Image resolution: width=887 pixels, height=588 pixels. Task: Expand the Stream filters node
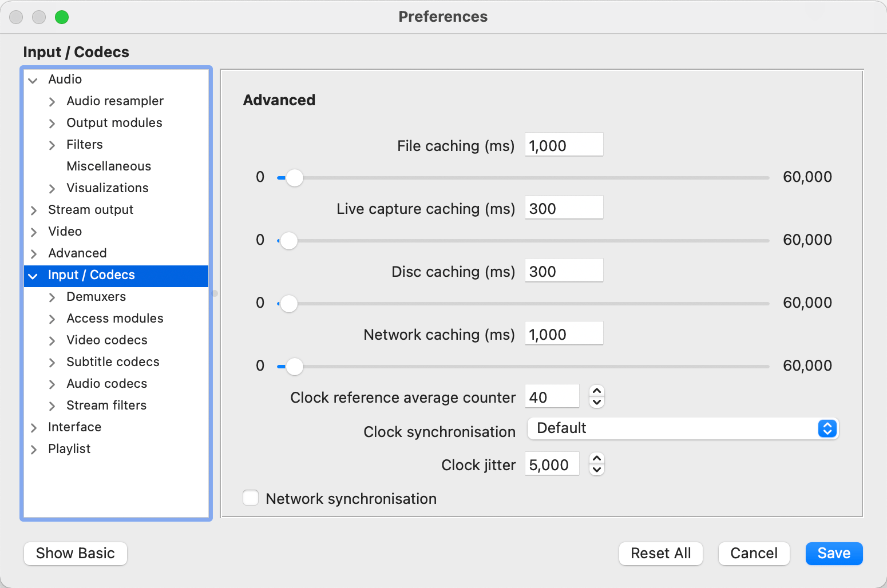tap(52, 406)
